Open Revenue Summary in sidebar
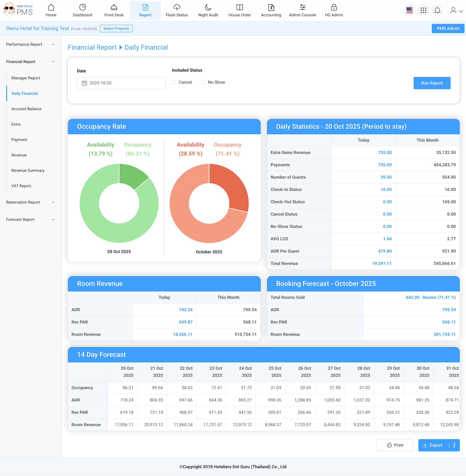This screenshot has width=466, height=476. [x=28, y=171]
